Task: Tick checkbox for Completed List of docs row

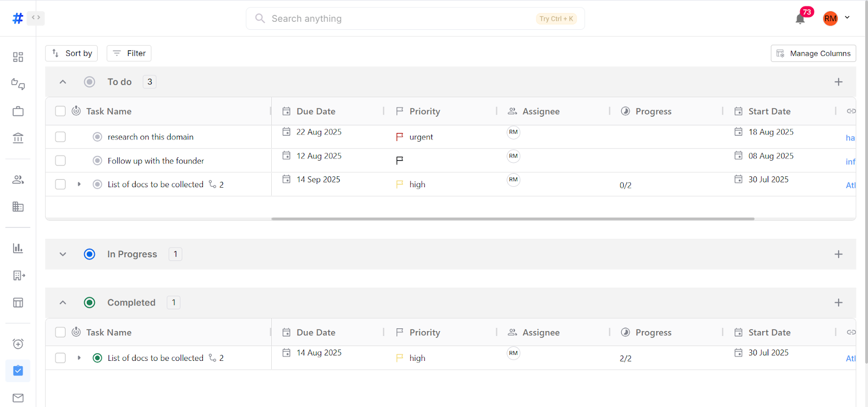Action: tap(60, 358)
